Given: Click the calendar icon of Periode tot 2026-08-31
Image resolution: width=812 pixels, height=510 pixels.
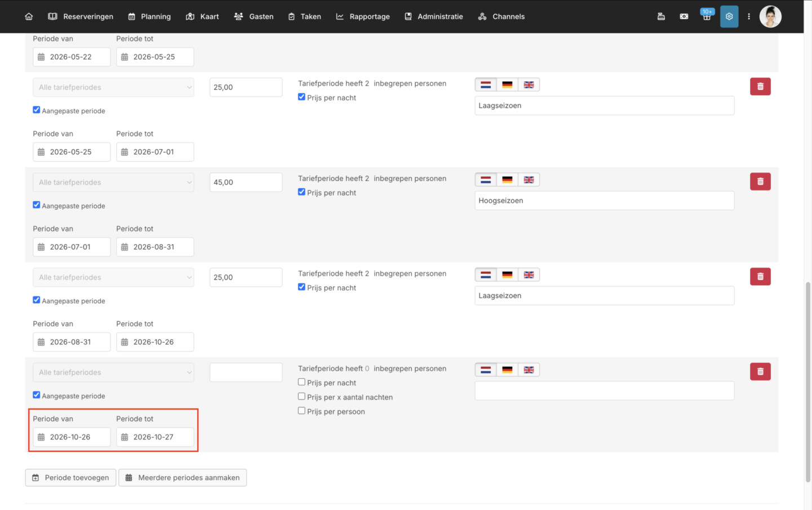Looking at the screenshot, I should [125, 247].
